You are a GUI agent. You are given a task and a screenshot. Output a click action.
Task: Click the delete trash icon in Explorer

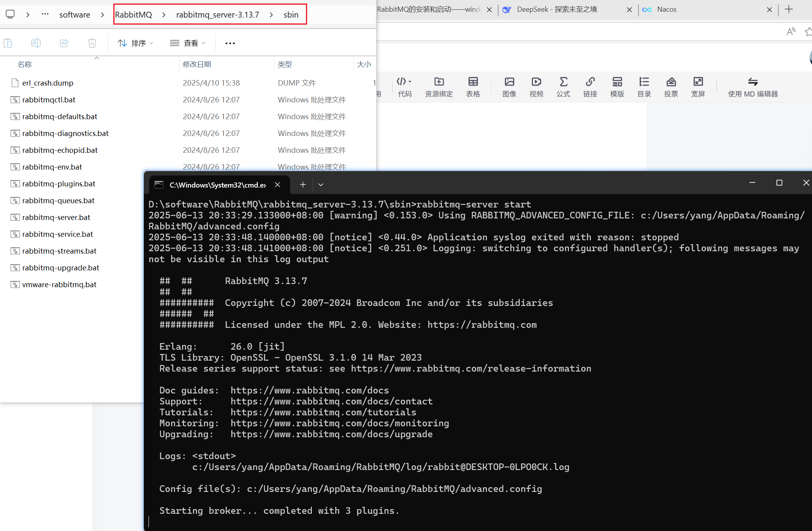click(92, 43)
